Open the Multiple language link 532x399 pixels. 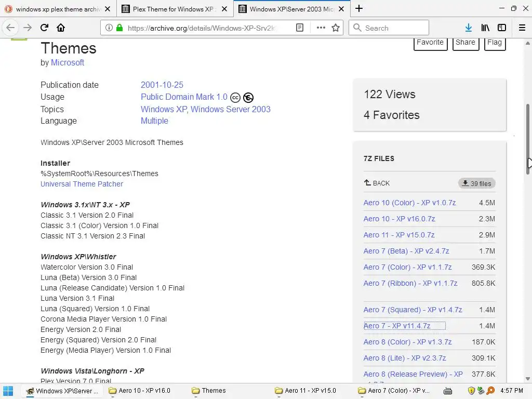[x=154, y=121]
